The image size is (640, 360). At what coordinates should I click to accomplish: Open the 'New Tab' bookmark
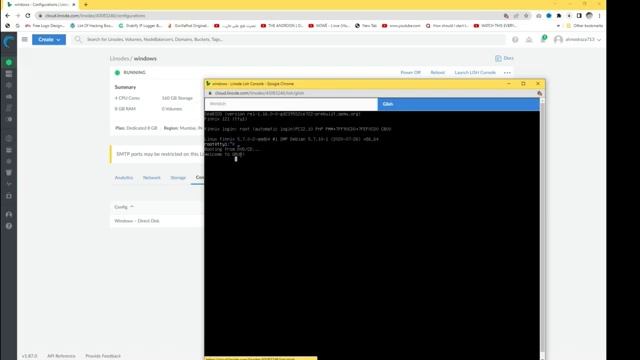click(366, 25)
